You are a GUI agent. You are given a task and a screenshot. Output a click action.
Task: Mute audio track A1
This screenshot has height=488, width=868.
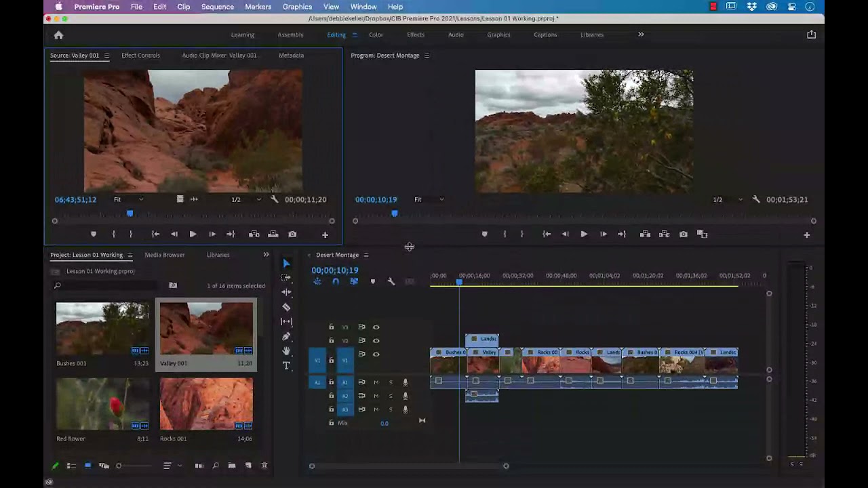pyautogui.click(x=376, y=382)
